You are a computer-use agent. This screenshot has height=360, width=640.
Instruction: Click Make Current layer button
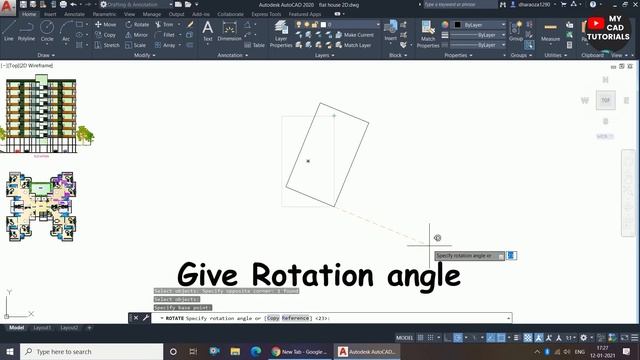tap(354, 35)
